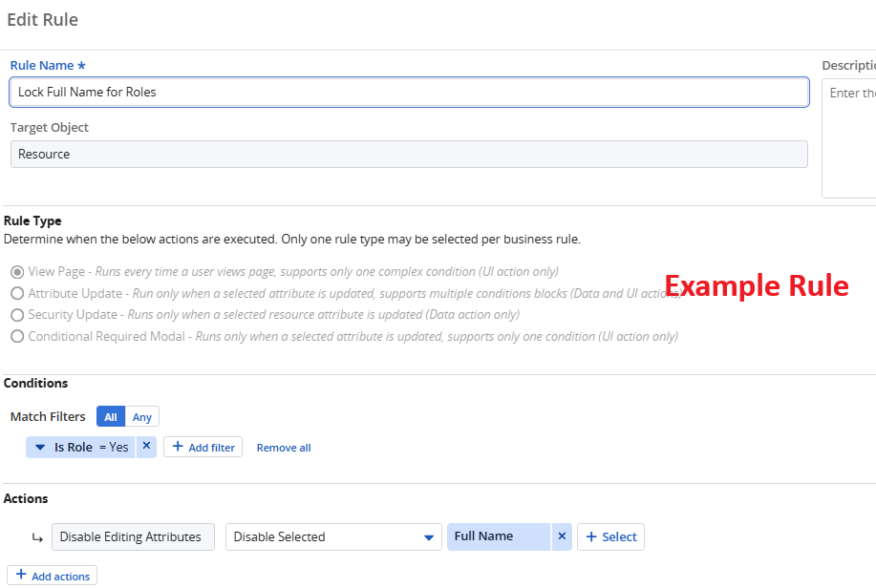Click Remove all filters link
The image size is (876, 588).
(x=284, y=448)
